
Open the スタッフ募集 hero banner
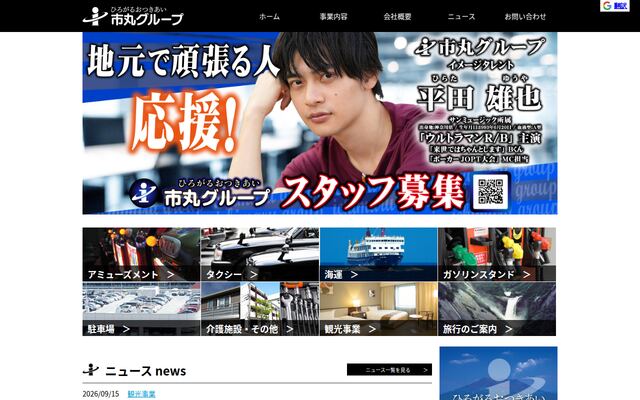(320, 123)
